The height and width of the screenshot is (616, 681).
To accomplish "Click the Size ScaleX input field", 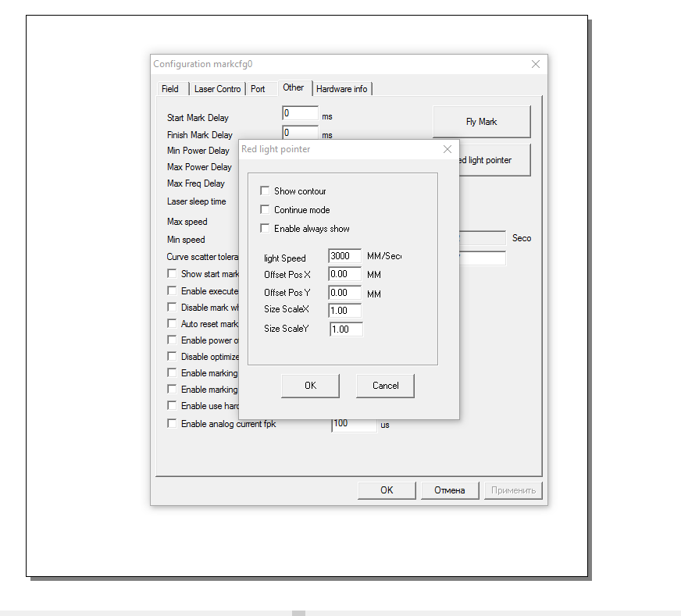I will click(x=344, y=310).
